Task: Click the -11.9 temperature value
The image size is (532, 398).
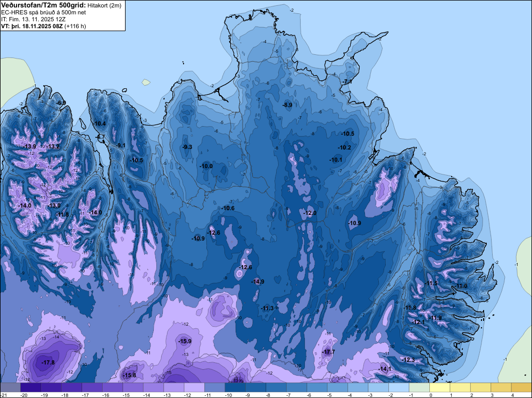Action: 435,318
